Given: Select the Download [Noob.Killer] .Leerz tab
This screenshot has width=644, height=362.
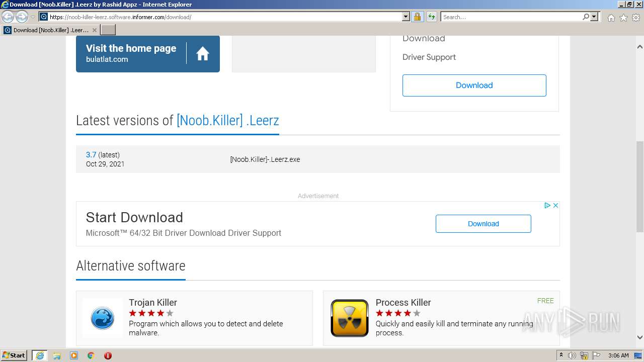Looking at the screenshot, I should (x=50, y=30).
